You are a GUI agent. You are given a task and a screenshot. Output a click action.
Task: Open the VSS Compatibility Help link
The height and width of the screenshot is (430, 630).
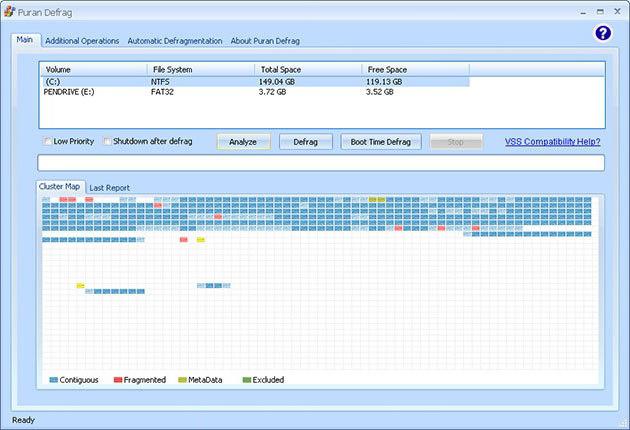point(552,141)
